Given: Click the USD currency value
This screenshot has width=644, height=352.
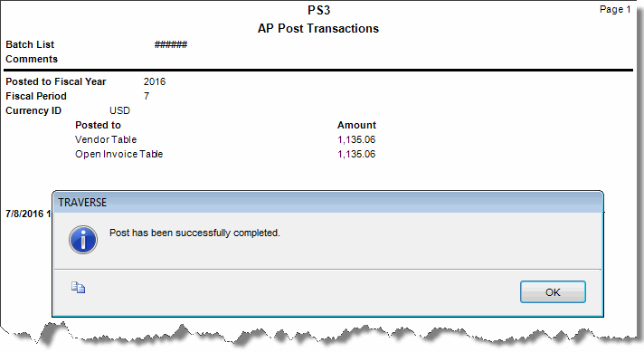Looking at the screenshot, I should coord(119,111).
